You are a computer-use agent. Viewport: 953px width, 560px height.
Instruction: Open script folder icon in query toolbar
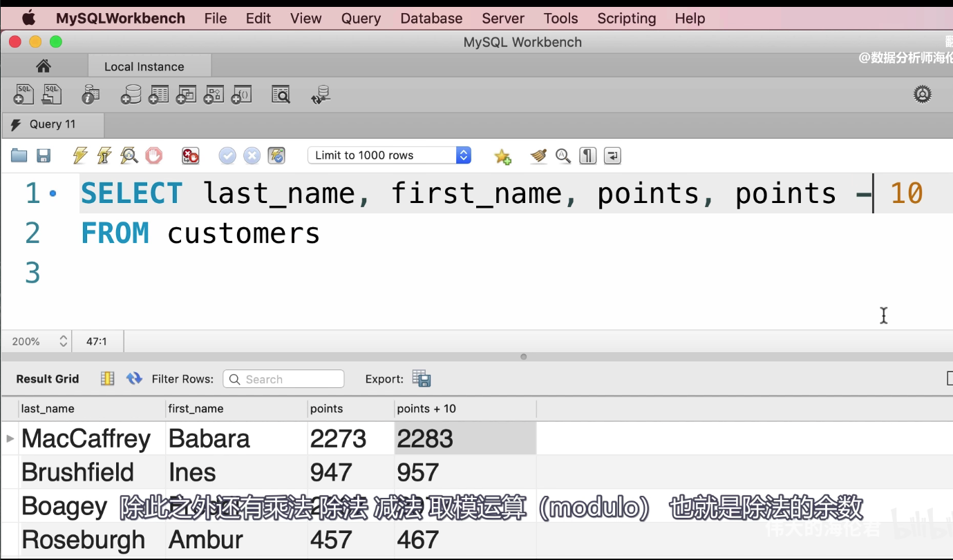coord(19,155)
